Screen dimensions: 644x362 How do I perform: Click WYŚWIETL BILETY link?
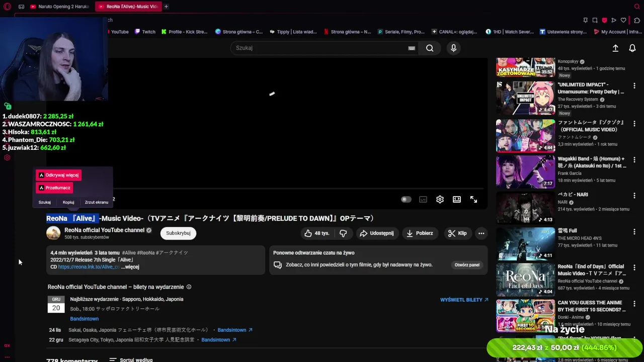(464, 300)
